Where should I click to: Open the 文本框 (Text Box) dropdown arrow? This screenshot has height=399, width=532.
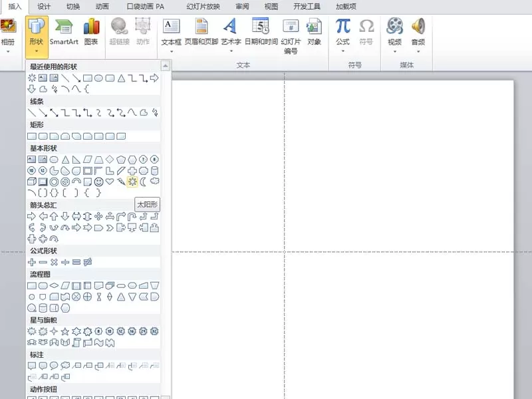pyautogui.click(x=172, y=52)
